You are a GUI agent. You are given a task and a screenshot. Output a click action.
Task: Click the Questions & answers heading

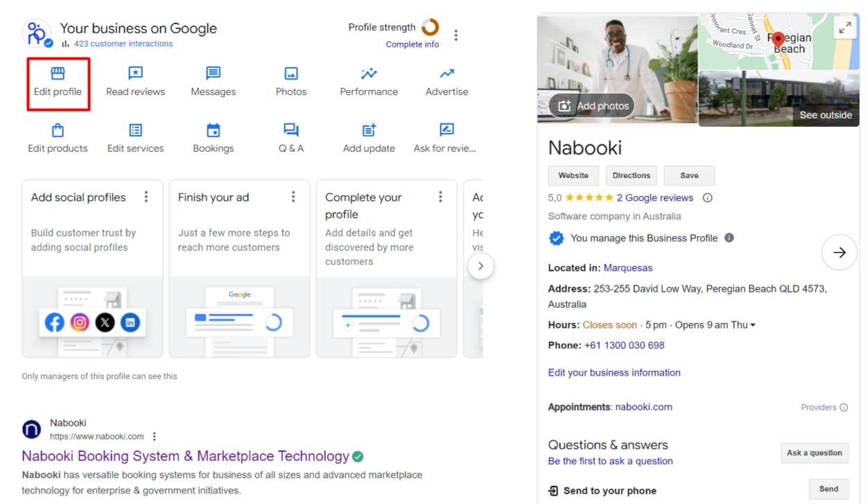(x=608, y=445)
